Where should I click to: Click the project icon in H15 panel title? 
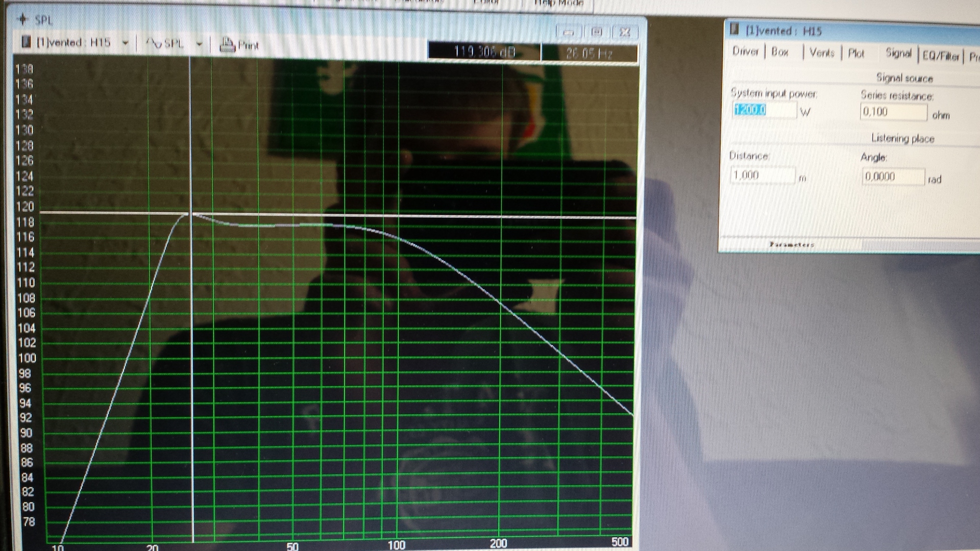734,29
